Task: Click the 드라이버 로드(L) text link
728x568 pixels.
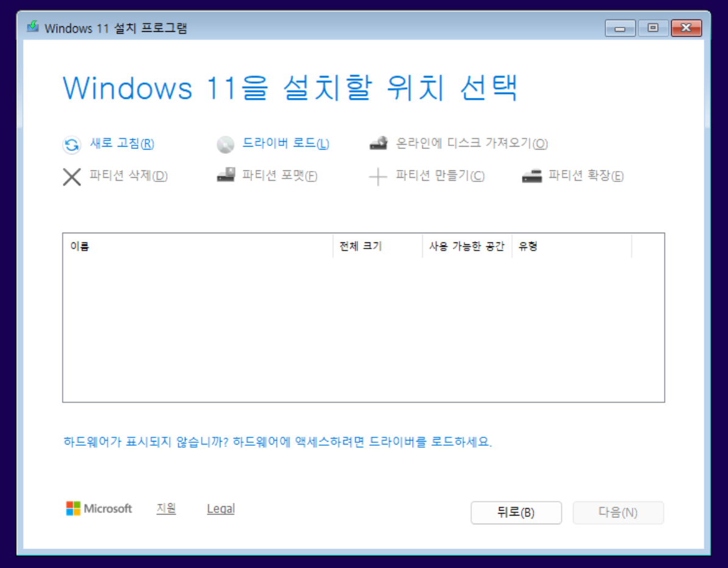Action: tap(286, 143)
